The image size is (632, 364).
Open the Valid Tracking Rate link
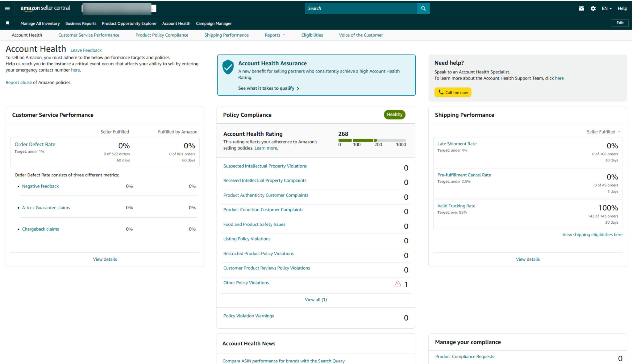pyautogui.click(x=456, y=206)
